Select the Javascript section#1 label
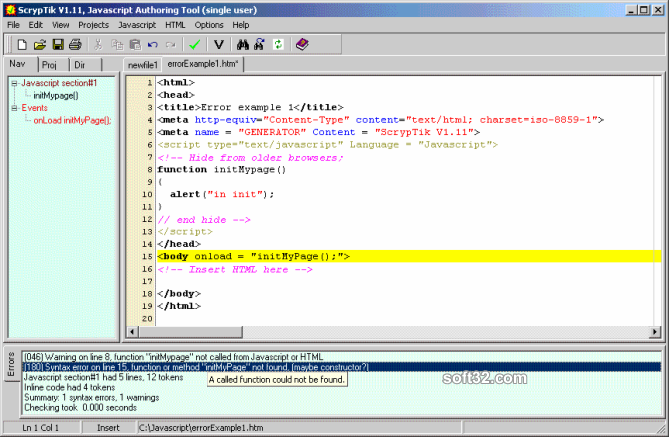Screen dimensions: 669x437 click(x=59, y=83)
